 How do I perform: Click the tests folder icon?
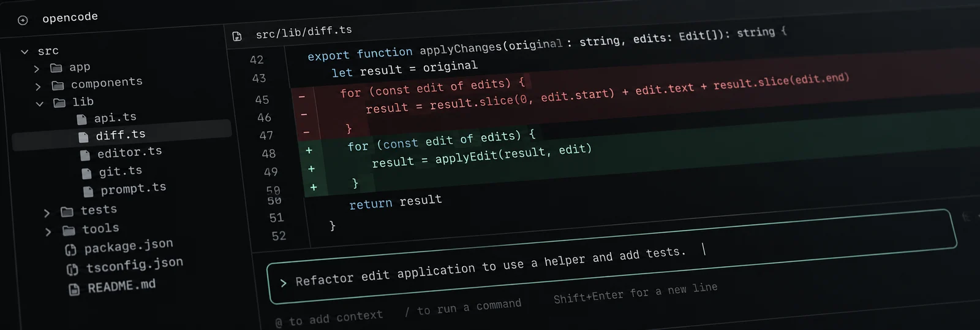click(x=67, y=212)
